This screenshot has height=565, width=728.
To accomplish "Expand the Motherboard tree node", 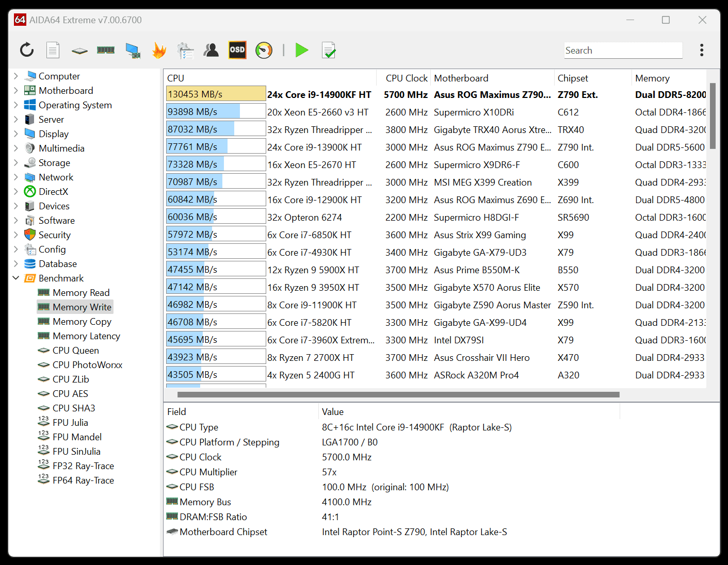I will click(16, 90).
